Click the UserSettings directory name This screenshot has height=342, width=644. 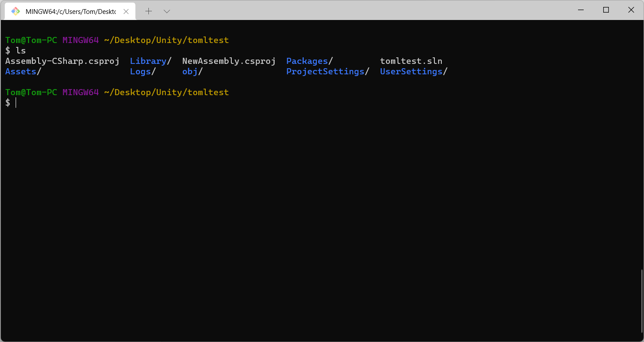pyautogui.click(x=411, y=71)
